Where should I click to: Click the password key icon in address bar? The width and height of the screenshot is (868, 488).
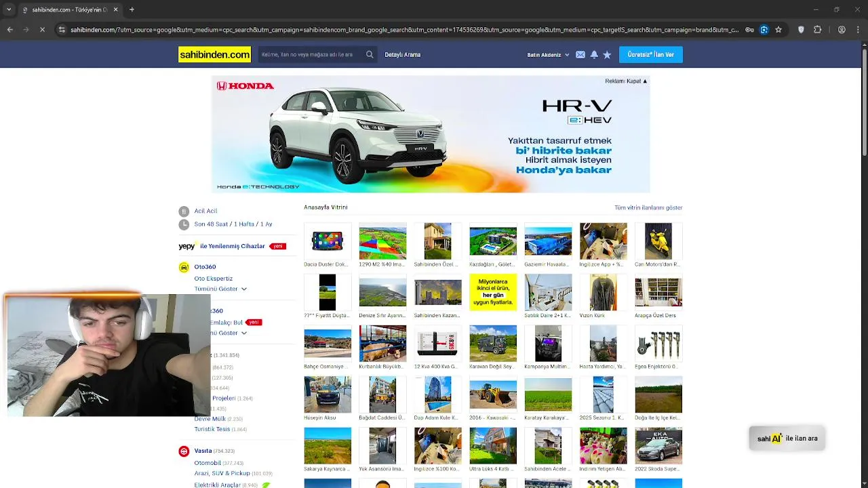(x=749, y=30)
